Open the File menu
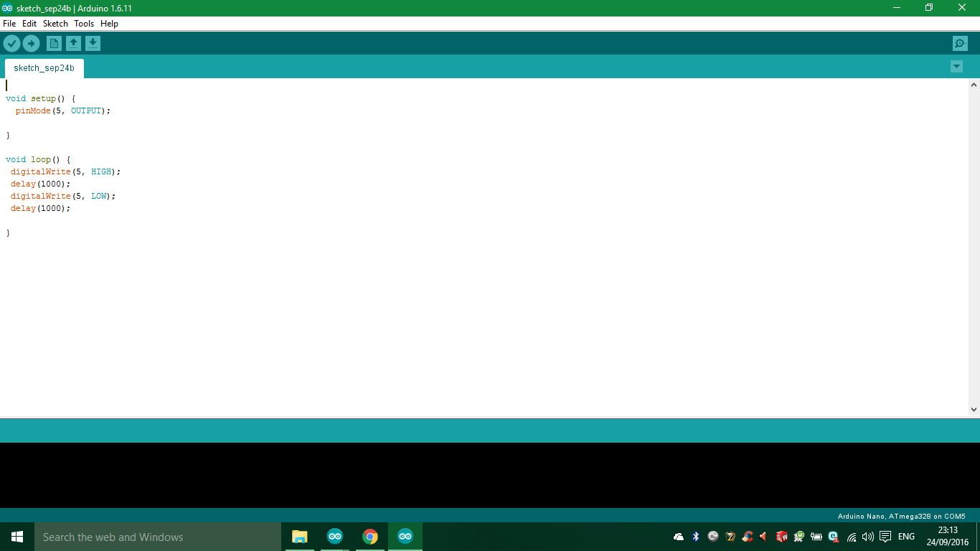The width and height of the screenshot is (980, 551). 9,24
